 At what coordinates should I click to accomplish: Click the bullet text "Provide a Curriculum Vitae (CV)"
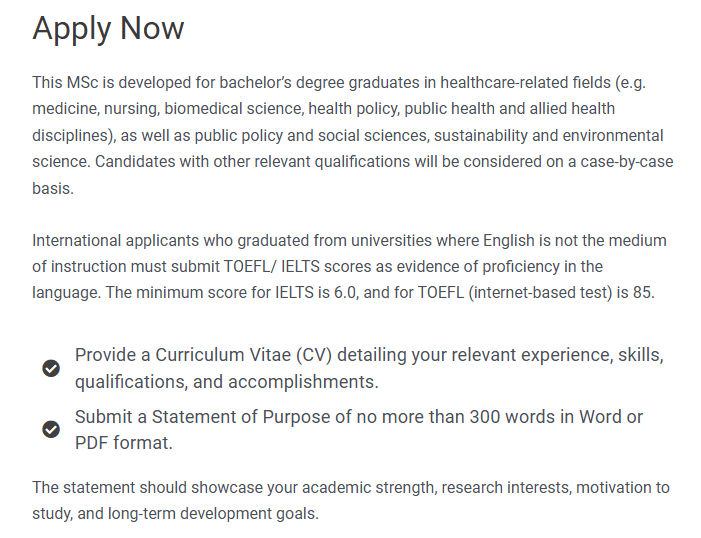(203, 355)
